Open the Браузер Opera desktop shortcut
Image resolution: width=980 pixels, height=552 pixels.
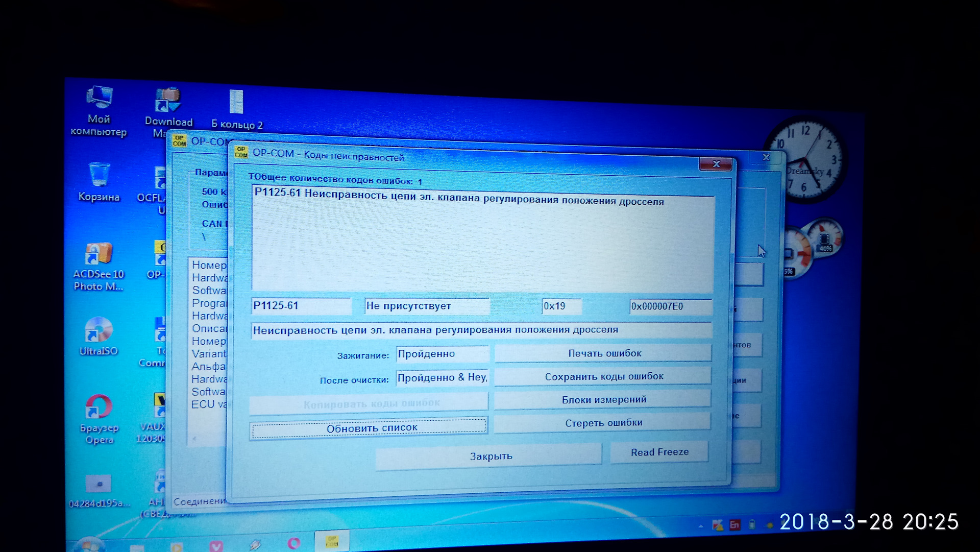coord(99,419)
